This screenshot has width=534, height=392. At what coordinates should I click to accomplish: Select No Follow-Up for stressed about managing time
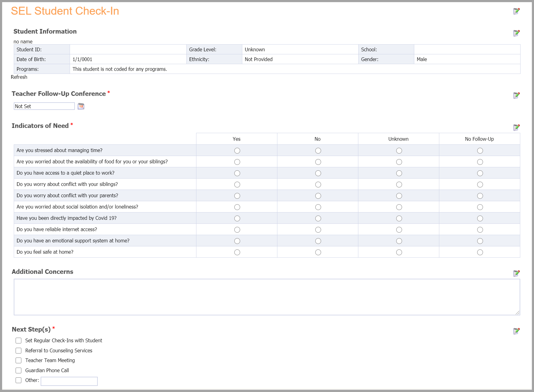(480, 151)
